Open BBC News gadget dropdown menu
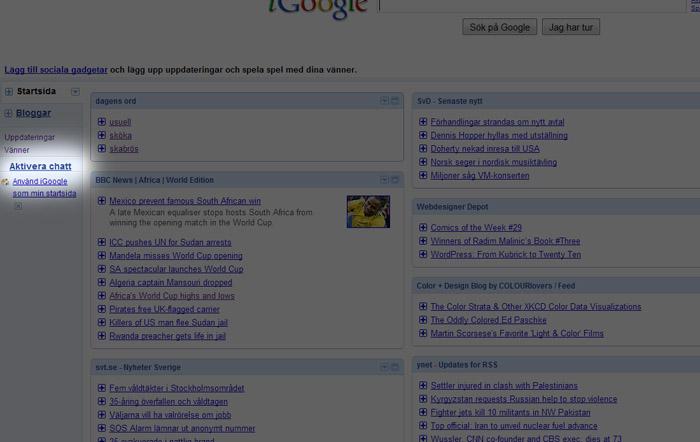This screenshot has height=442, width=700. tap(384, 180)
